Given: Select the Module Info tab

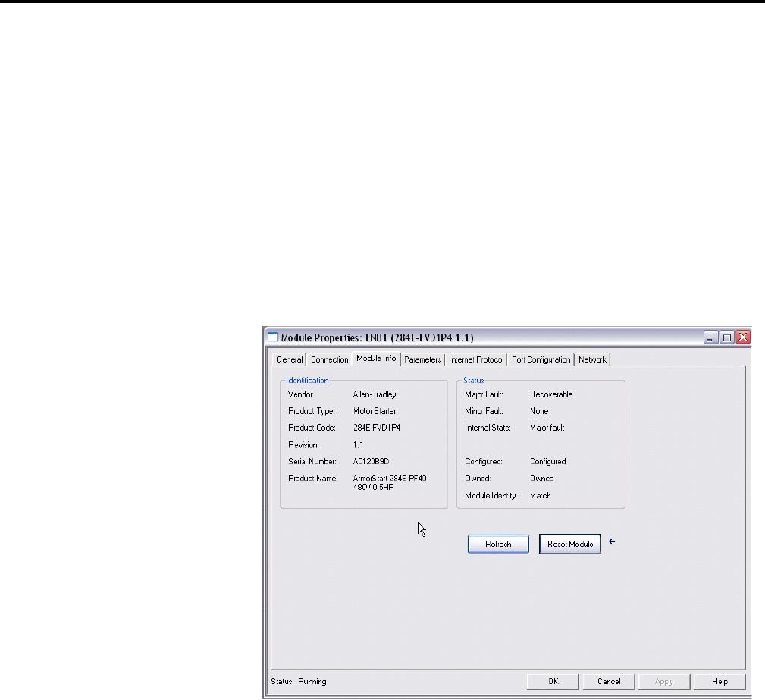Looking at the screenshot, I should [x=376, y=359].
